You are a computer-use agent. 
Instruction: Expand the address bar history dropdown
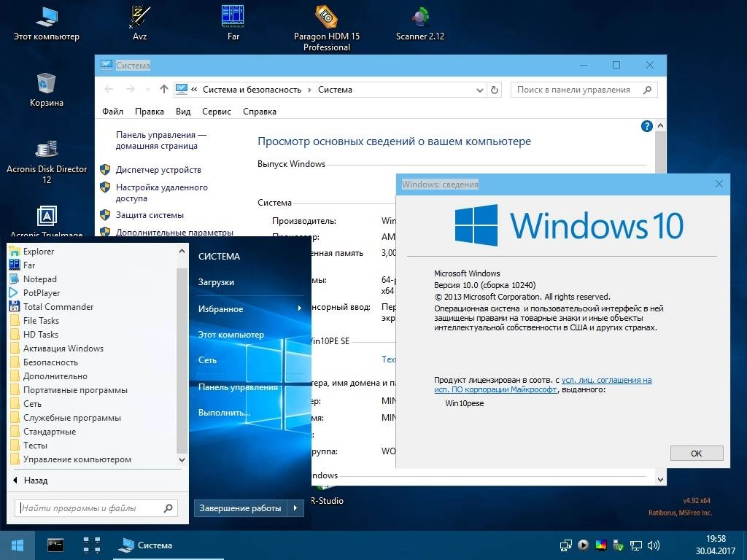(480, 90)
